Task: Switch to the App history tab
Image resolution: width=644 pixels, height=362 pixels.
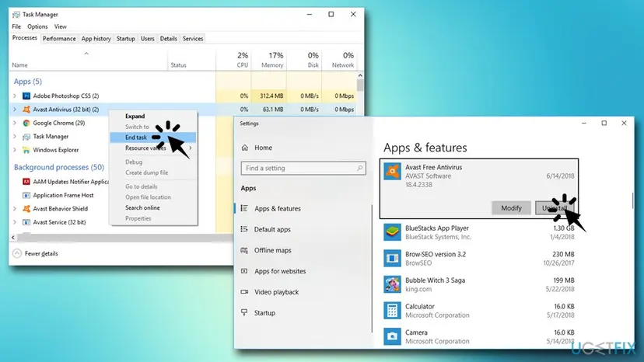Action: point(96,38)
